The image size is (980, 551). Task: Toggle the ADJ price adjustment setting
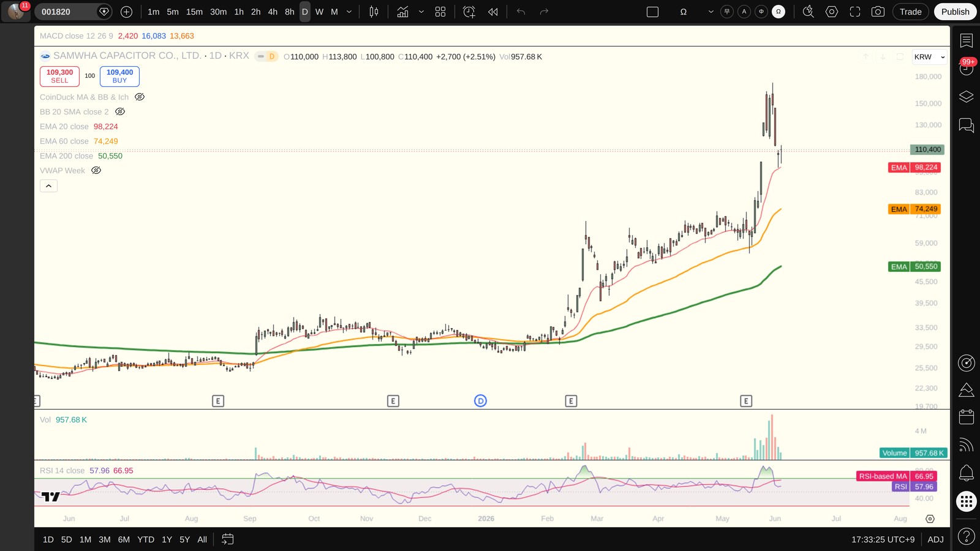pyautogui.click(x=935, y=539)
